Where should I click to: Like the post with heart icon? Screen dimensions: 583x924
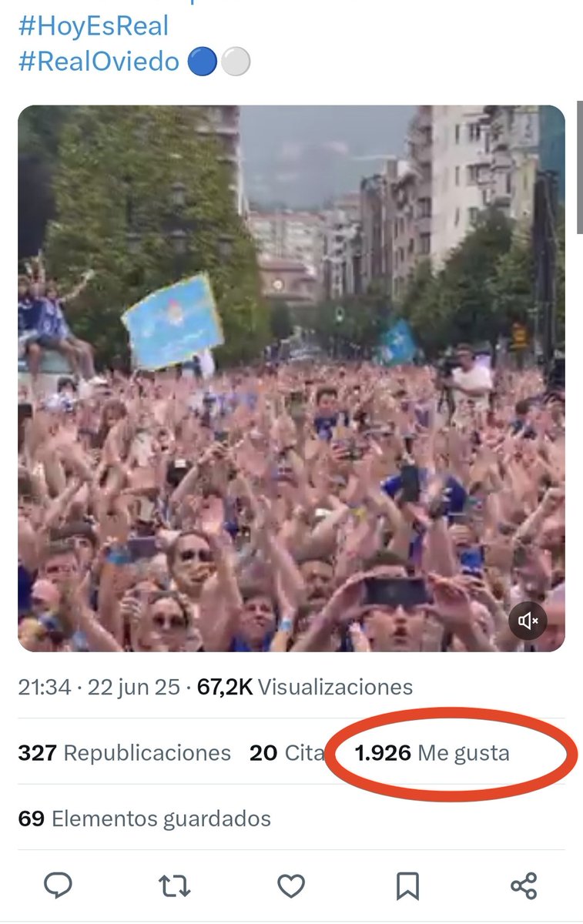(291, 887)
